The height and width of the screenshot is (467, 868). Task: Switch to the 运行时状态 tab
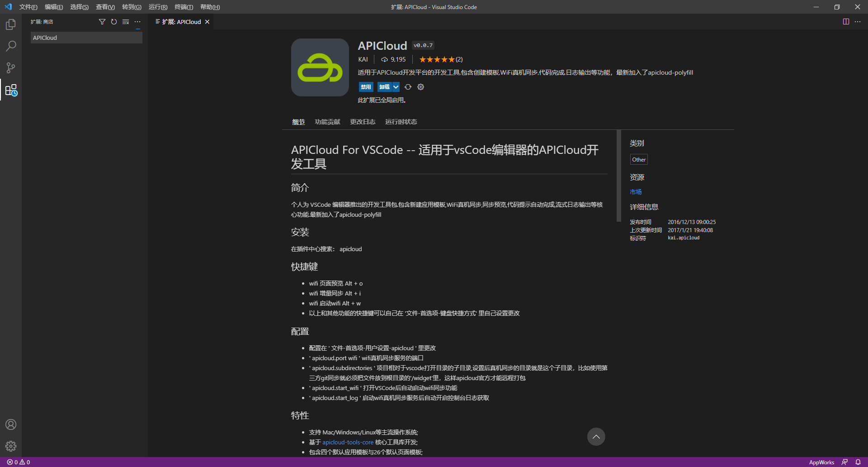pyautogui.click(x=401, y=122)
